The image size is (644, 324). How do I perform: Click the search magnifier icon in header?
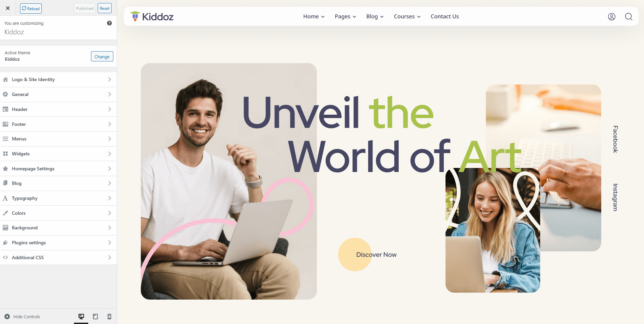point(628,17)
